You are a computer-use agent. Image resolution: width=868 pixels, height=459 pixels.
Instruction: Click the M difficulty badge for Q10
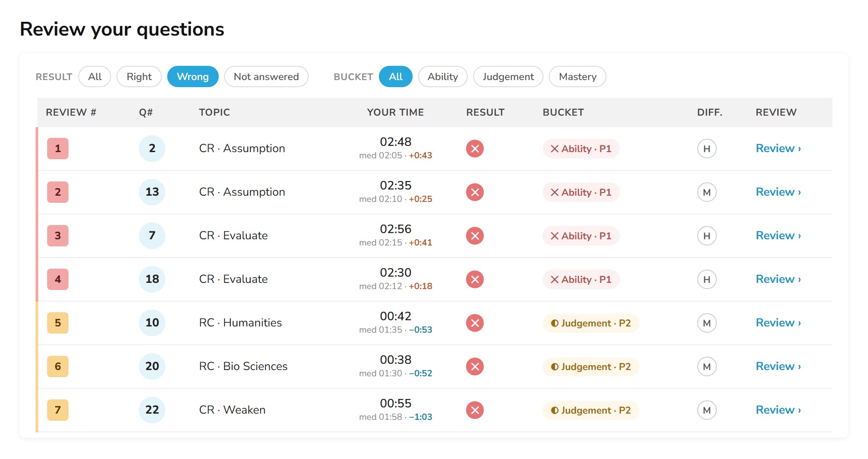707,323
